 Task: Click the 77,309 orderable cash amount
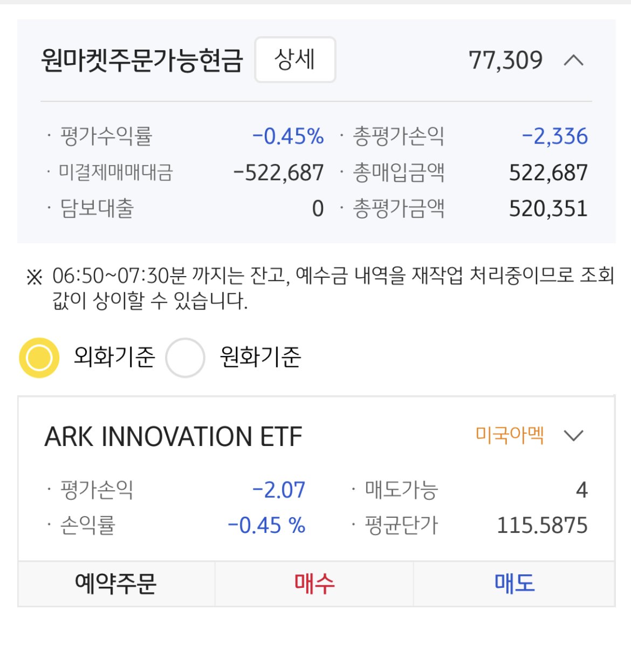point(505,60)
